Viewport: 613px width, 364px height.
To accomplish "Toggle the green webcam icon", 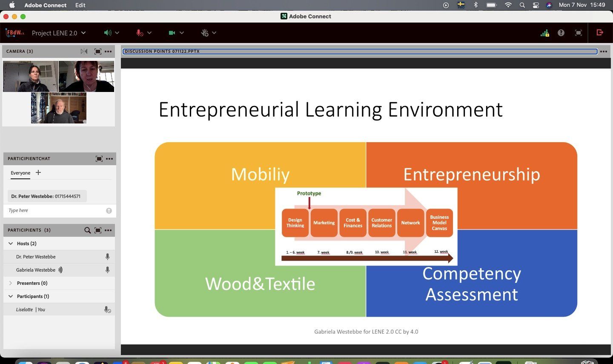I will coord(172,33).
